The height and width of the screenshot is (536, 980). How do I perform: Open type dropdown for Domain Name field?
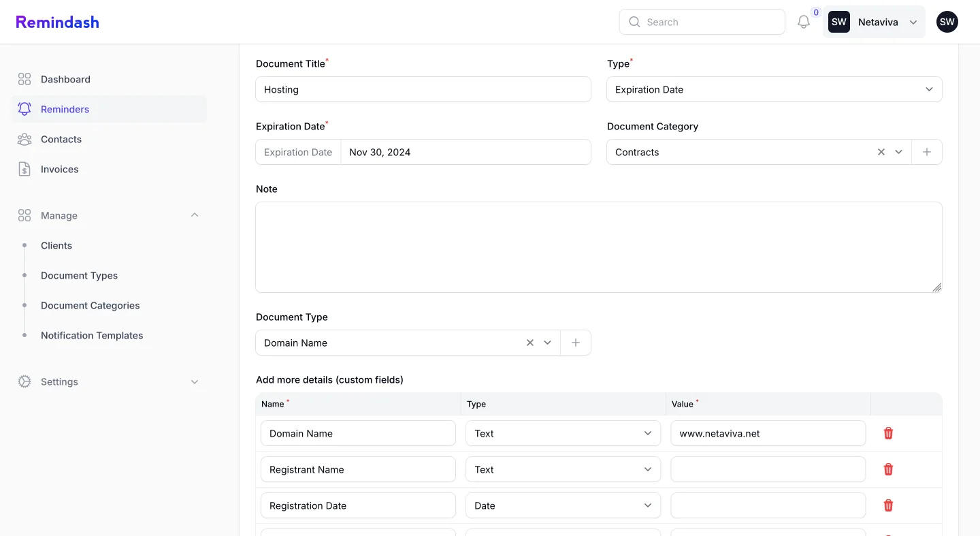coord(563,433)
